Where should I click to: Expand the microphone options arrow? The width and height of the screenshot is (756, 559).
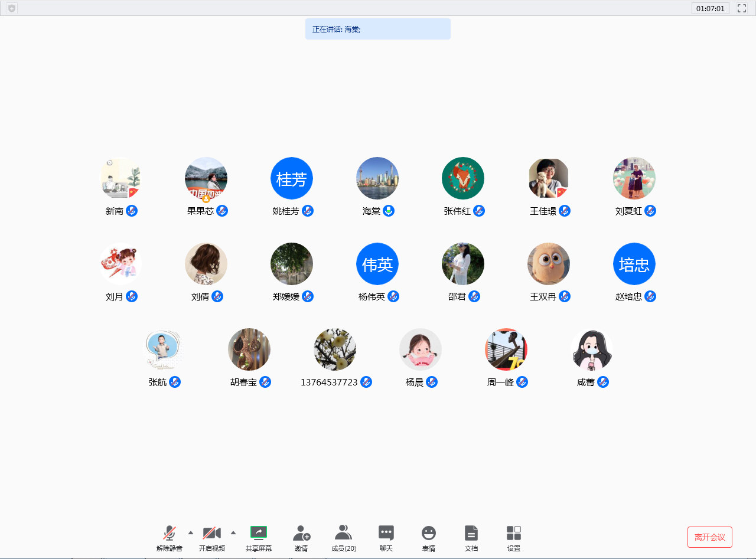tap(190, 532)
